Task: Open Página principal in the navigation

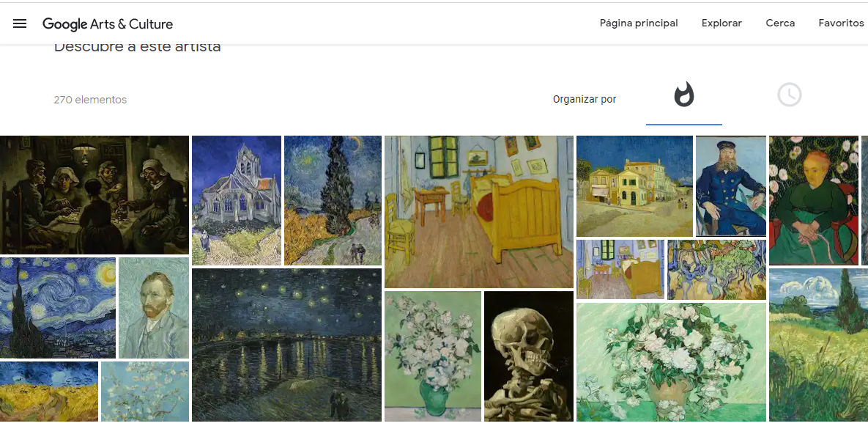Action: click(x=638, y=23)
